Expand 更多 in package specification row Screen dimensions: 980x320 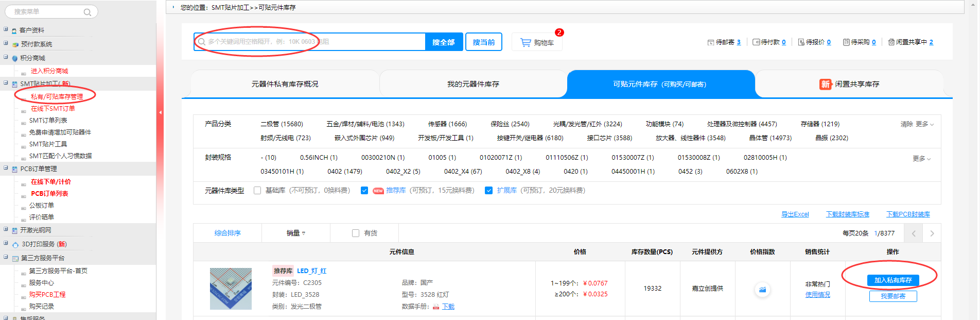coord(921,159)
